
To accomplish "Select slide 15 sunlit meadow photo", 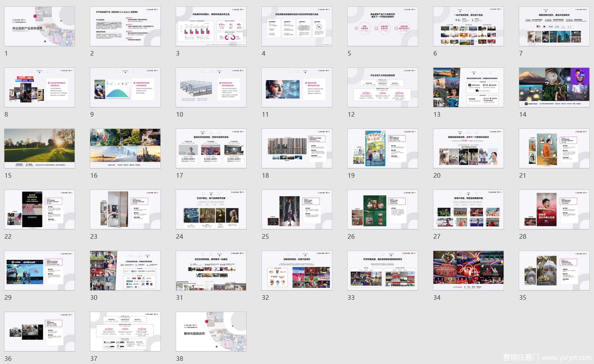I will coord(39,148).
